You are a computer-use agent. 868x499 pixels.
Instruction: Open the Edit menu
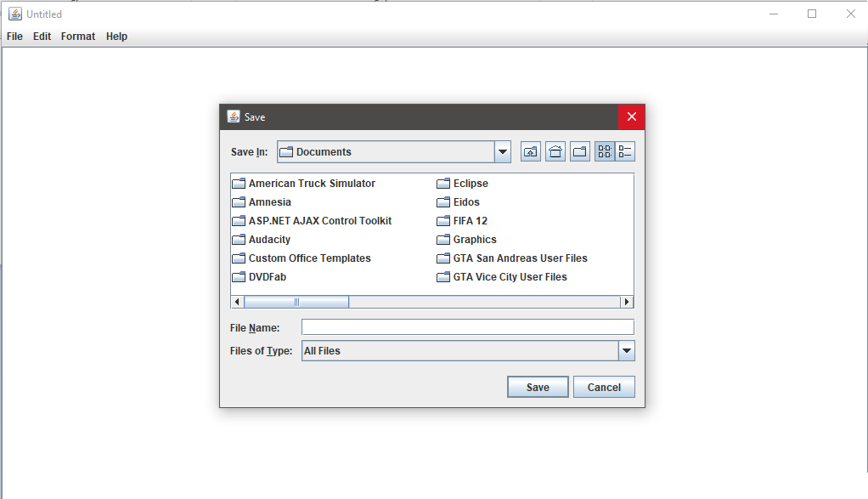[42, 36]
